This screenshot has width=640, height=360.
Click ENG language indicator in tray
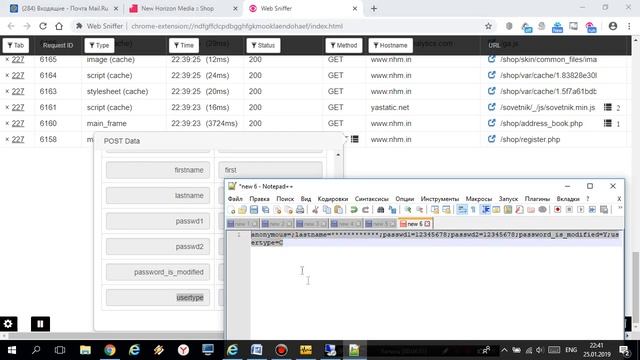pyautogui.click(x=571, y=350)
